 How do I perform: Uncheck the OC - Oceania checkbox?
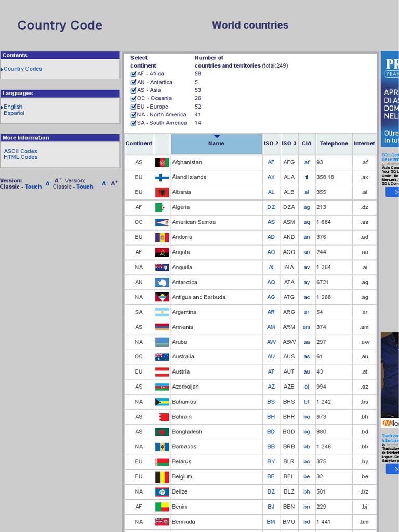pos(134,98)
